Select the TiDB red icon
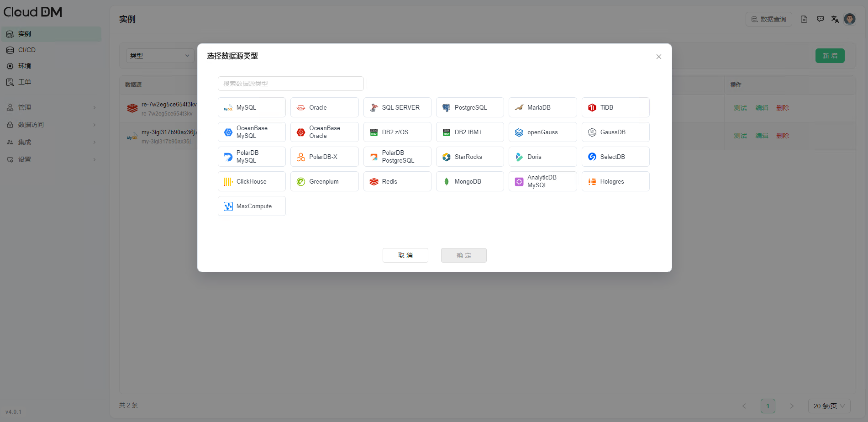This screenshot has height=422, width=868. click(592, 108)
